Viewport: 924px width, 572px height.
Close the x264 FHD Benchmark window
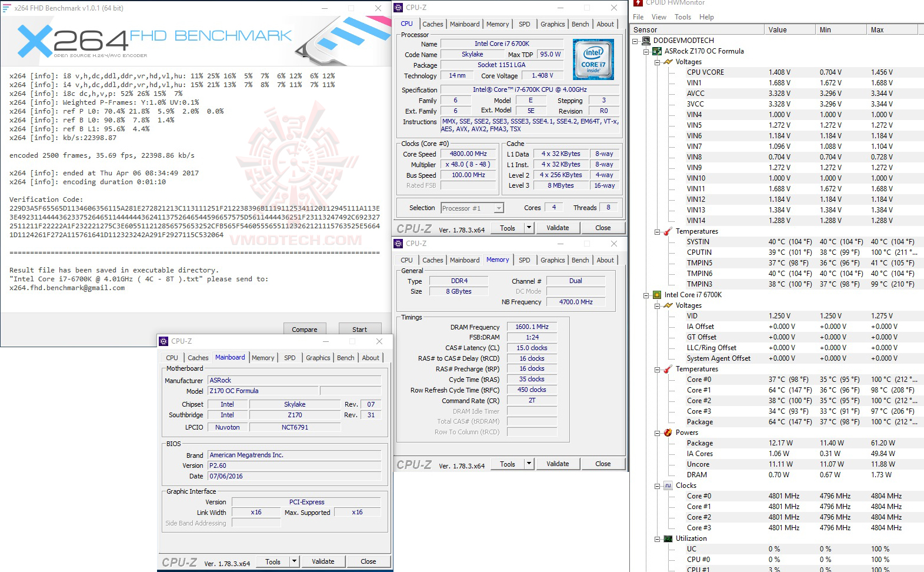point(378,8)
